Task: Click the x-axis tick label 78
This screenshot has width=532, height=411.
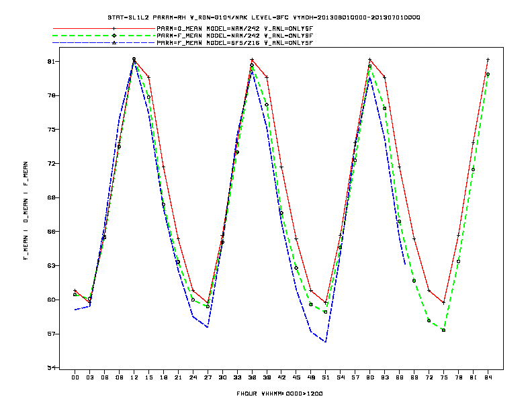Action: [x=458, y=377]
